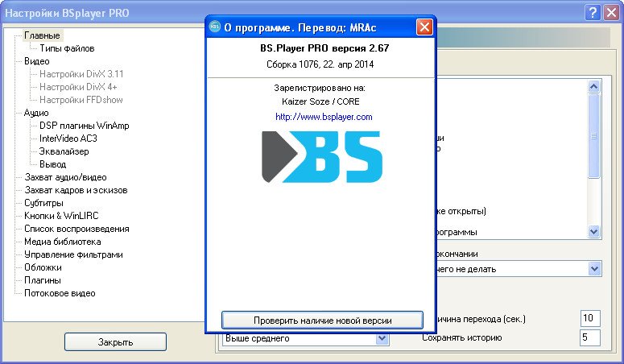Open Типы файлов settings page
This screenshot has height=364, width=624.
[x=66, y=48]
